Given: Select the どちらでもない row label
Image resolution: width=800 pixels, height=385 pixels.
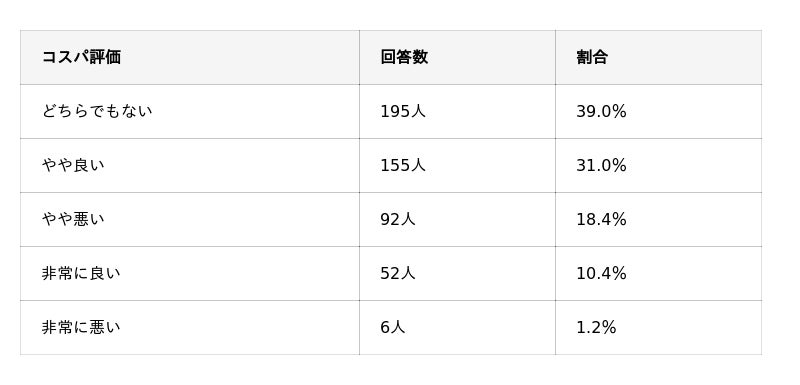Looking at the screenshot, I should [97, 111].
